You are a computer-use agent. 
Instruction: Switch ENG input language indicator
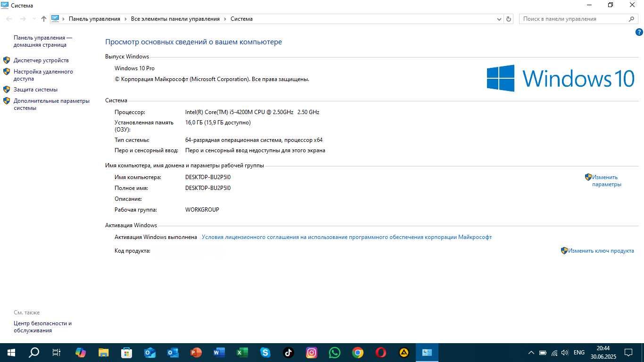579,353
